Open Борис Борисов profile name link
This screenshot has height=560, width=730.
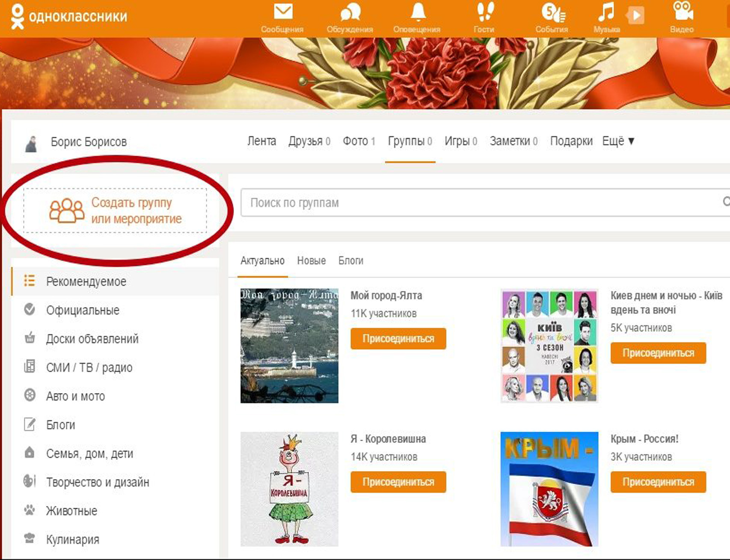tap(89, 142)
